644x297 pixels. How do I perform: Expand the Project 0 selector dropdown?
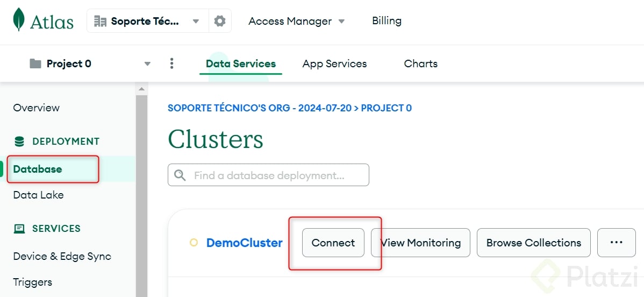pos(147,63)
